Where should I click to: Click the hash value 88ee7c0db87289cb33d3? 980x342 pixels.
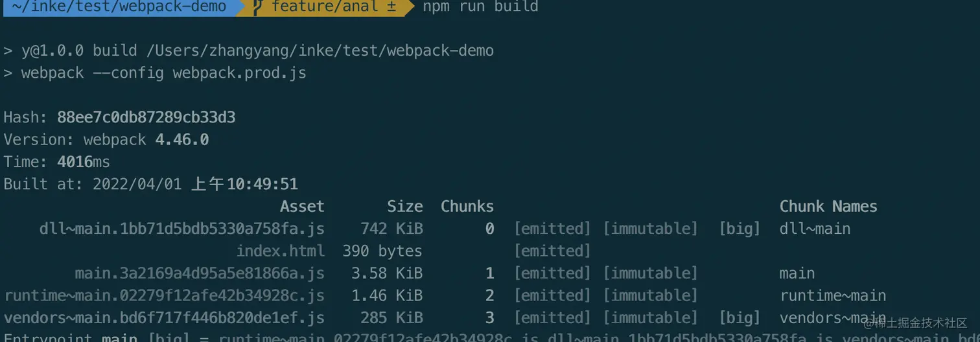[x=146, y=117]
